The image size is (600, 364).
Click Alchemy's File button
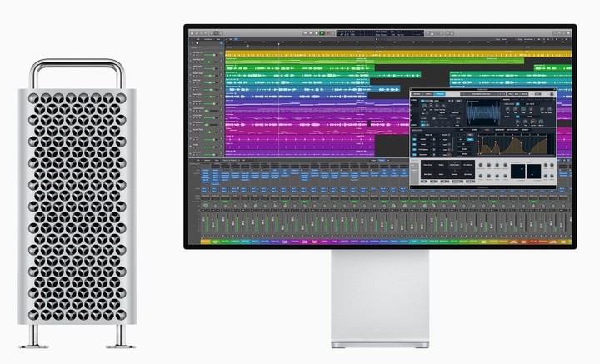(x=510, y=94)
